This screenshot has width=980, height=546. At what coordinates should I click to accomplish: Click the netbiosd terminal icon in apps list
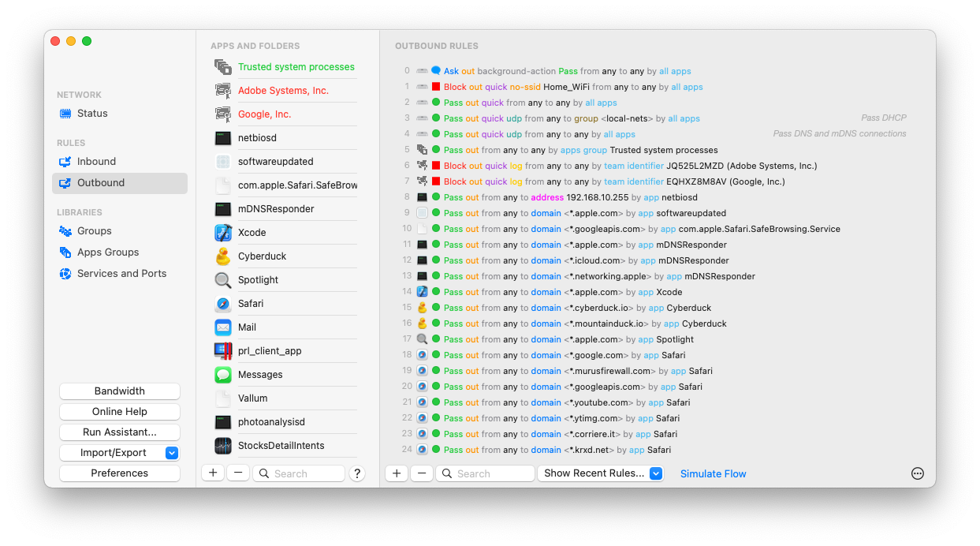pyautogui.click(x=223, y=138)
